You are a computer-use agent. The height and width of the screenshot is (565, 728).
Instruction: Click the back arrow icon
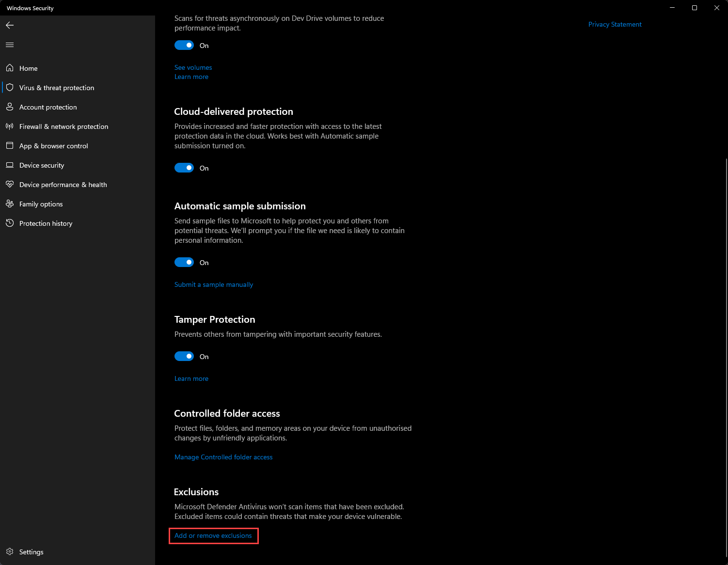click(10, 25)
